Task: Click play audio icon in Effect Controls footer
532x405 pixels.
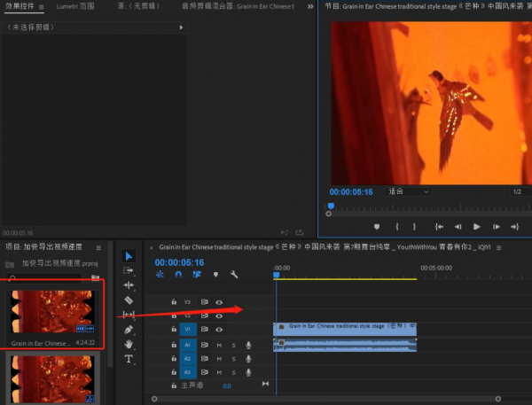Action: (285, 232)
